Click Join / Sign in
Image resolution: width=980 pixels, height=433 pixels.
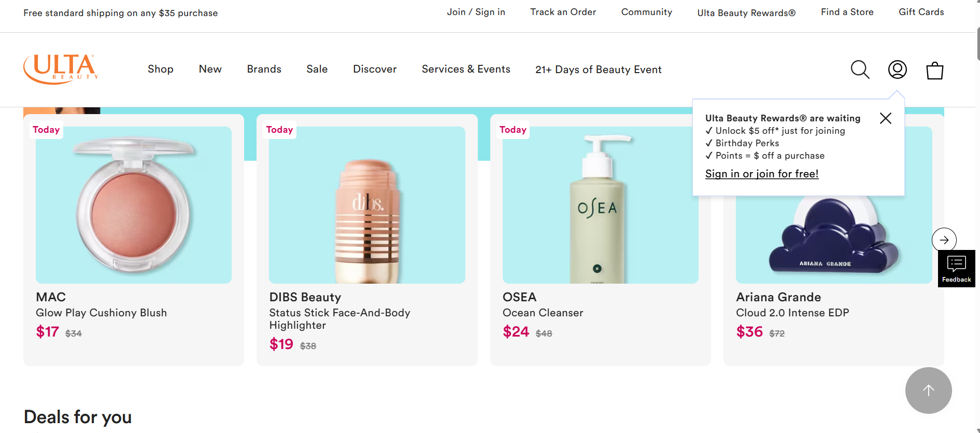tap(476, 12)
